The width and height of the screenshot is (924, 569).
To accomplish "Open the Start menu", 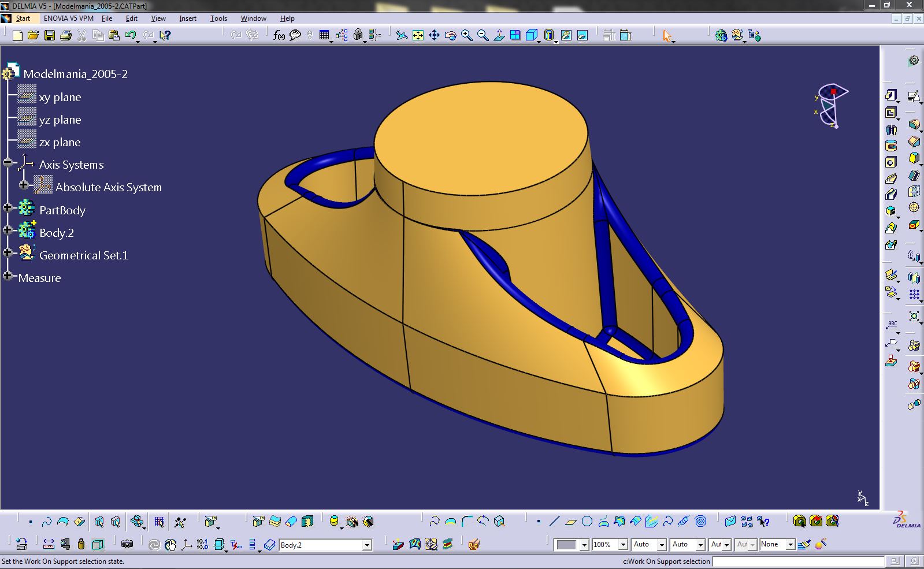I will (x=23, y=18).
